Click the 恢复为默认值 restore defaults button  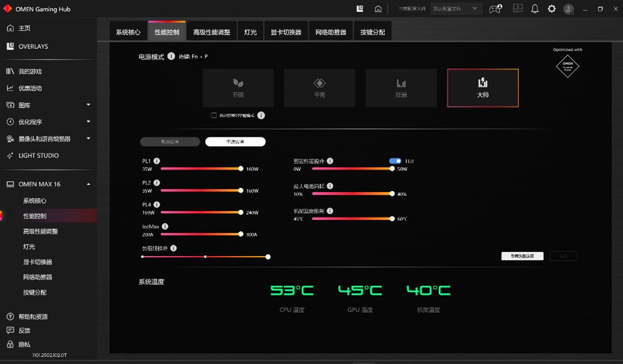click(522, 256)
